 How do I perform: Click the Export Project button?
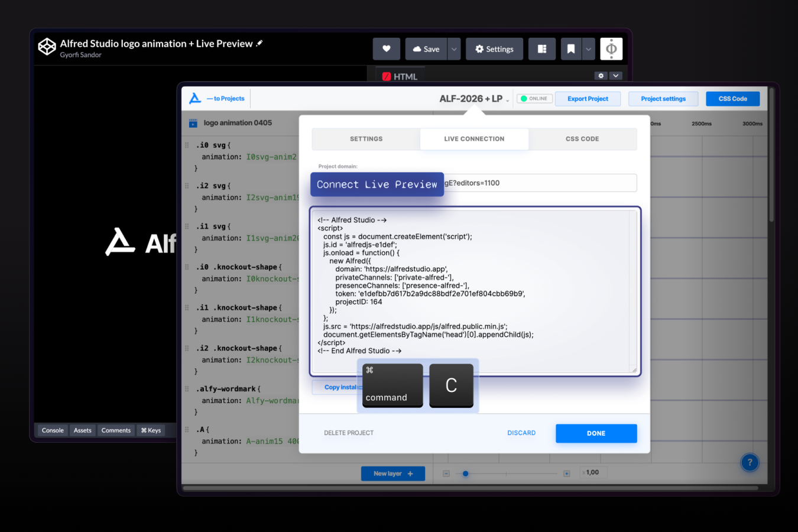(588, 99)
